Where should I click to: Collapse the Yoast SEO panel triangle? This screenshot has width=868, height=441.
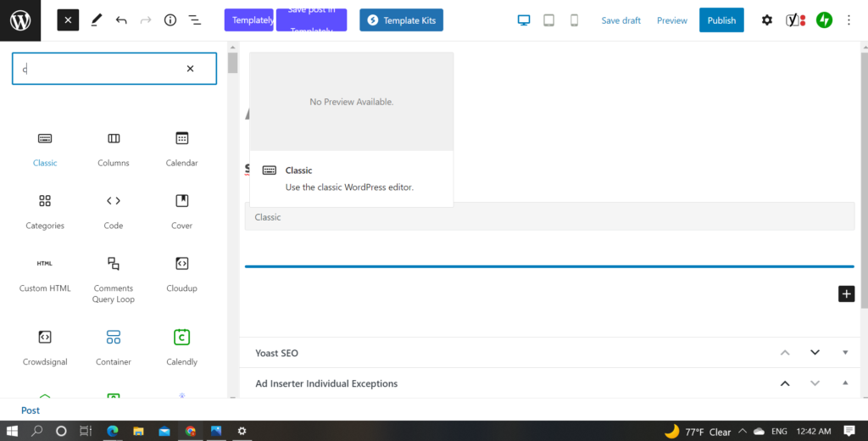tap(845, 353)
